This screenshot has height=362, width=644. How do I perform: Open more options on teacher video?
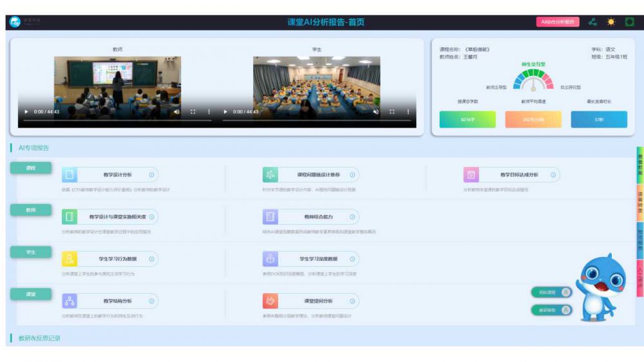209,111
